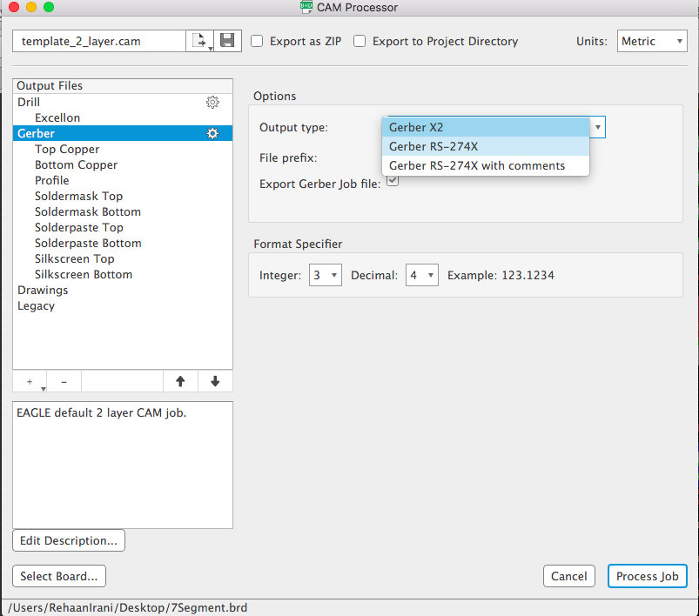699x616 pixels.
Task: Select the Excellon output item
Action: (x=123, y=117)
